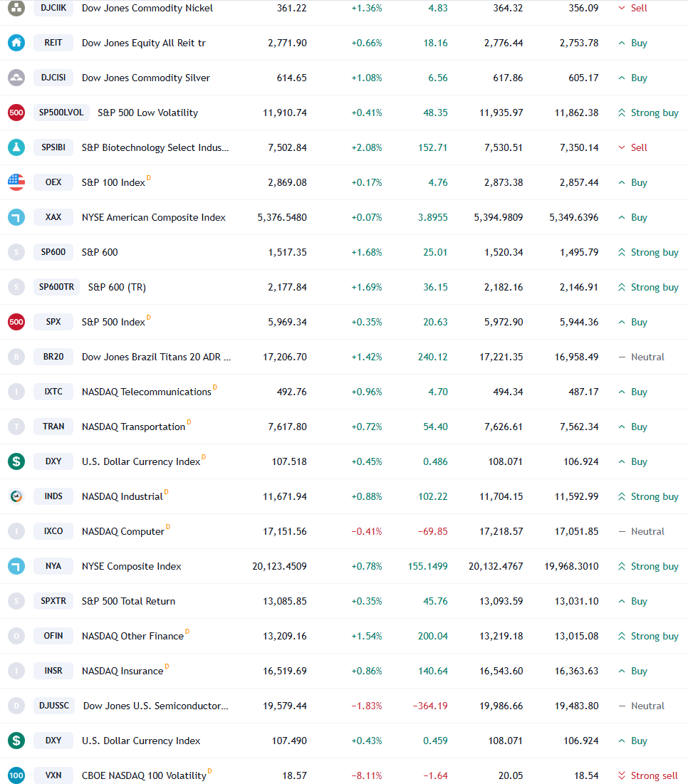Click Neutral rating for BR20 row
Image resolution: width=688 pixels, height=784 pixels.
click(x=641, y=357)
